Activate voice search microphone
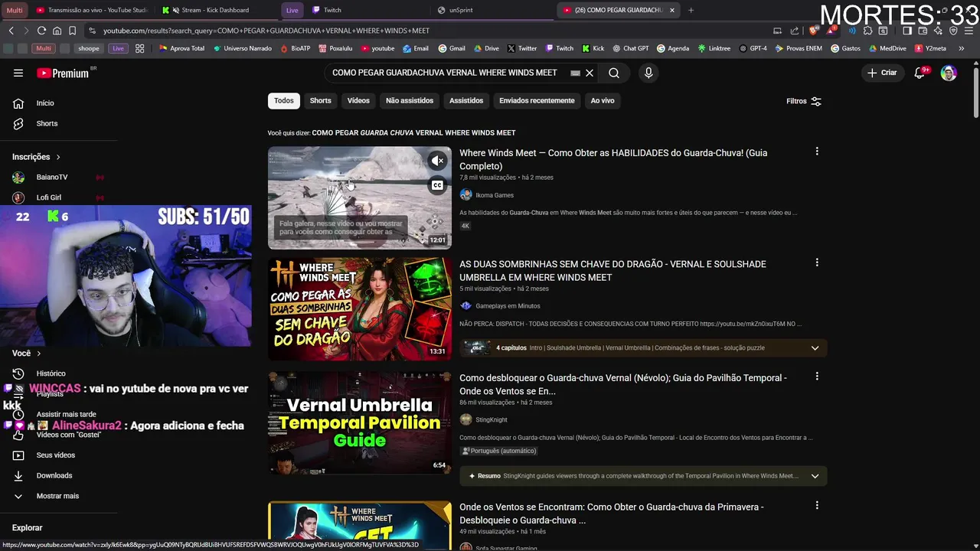980x551 pixels. (648, 73)
